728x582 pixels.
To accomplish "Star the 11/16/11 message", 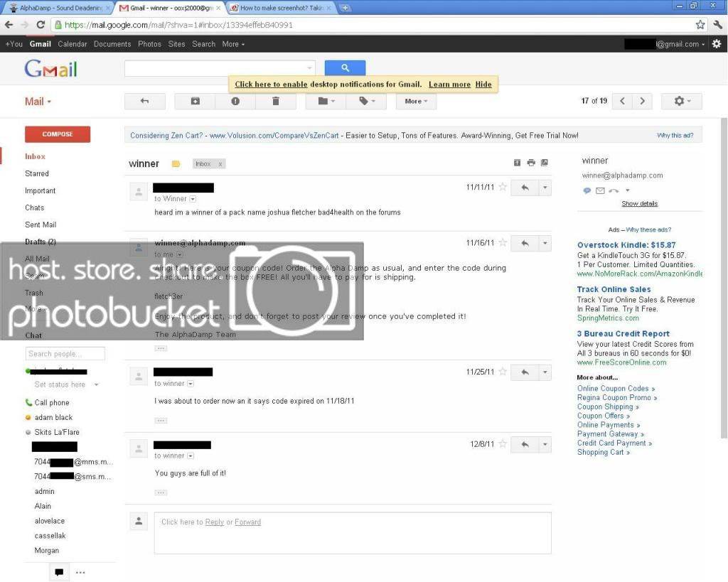I will 503,243.
